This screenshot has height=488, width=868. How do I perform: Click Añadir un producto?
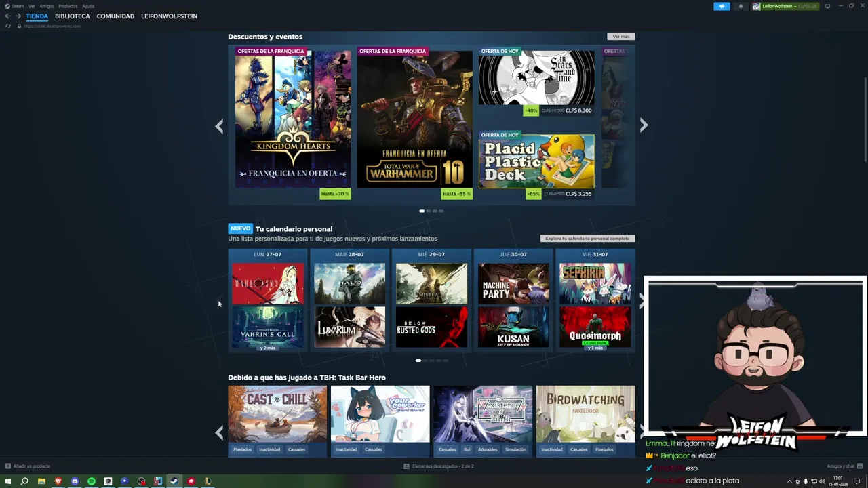(x=28, y=466)
